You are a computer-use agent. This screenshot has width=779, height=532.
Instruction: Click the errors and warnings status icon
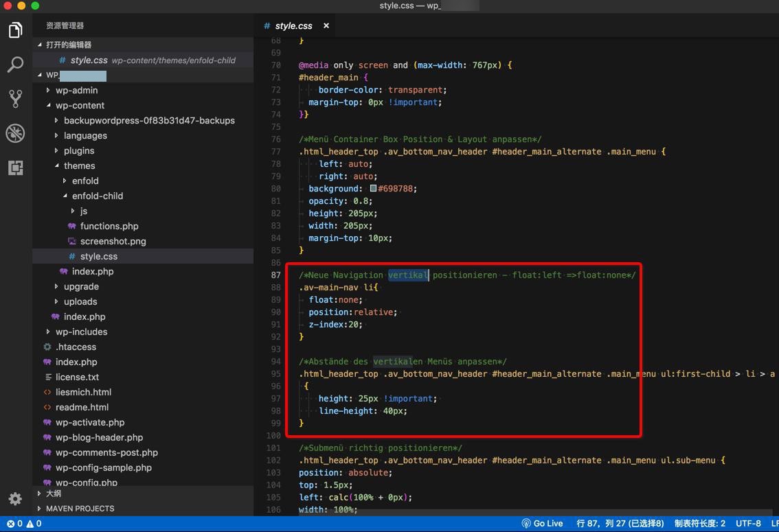point(24,523)
